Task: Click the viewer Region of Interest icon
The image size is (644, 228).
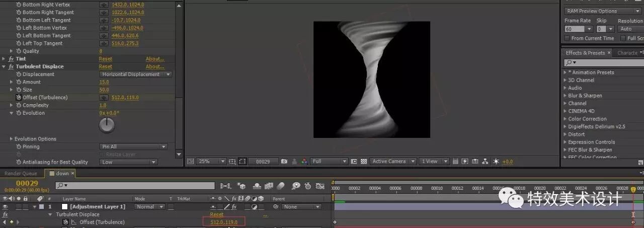Action: tap(354, 162)
